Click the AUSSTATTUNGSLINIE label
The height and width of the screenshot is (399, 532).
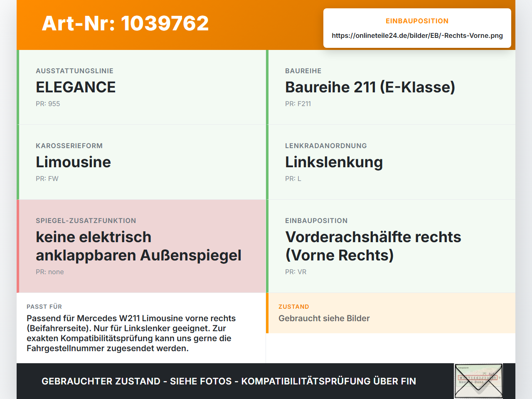[75, 71]
